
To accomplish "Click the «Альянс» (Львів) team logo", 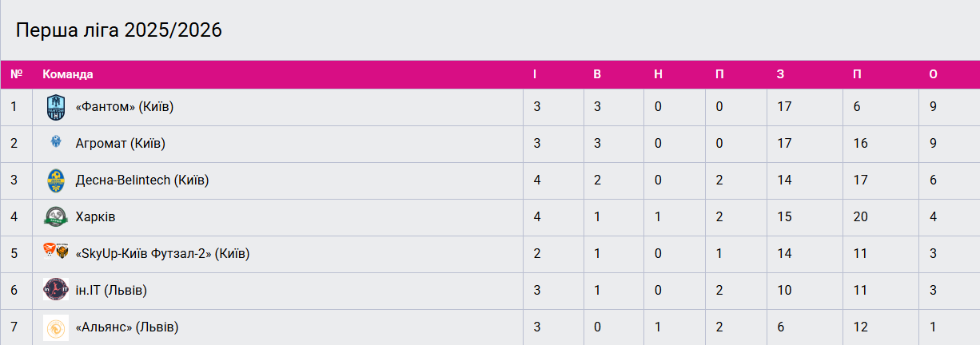I will coord(55,327).
